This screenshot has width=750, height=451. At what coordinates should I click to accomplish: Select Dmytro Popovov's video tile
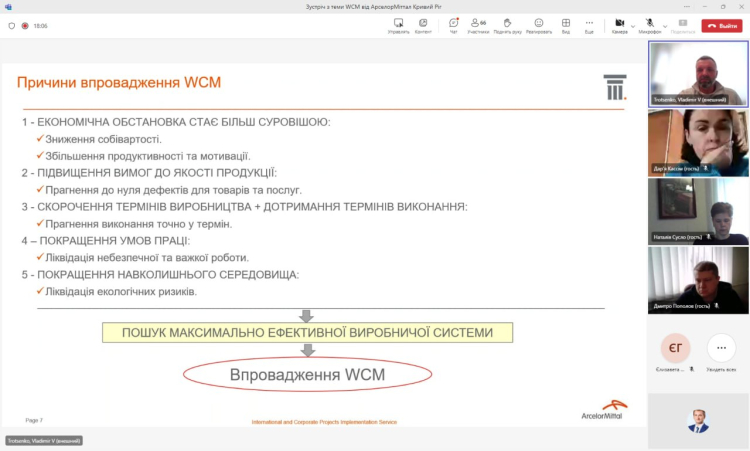[x=698, y=280]
